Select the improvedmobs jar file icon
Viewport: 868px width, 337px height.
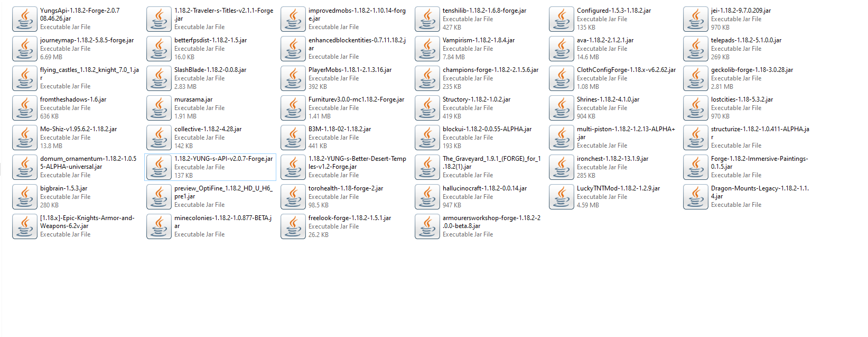pos(293,19)
